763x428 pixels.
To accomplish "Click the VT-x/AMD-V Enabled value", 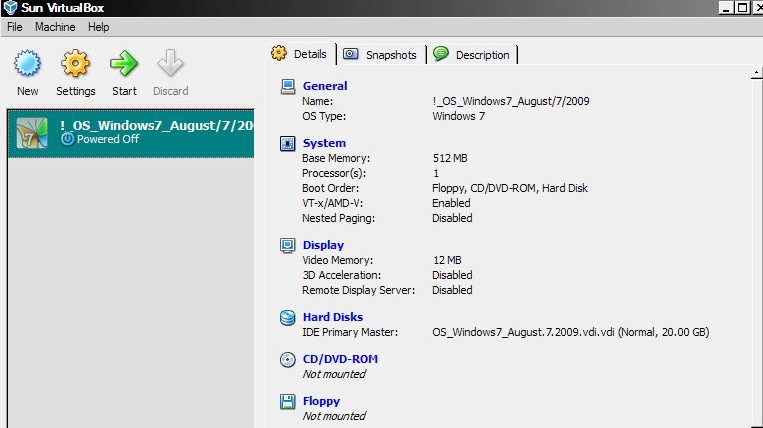I will click(x=451, y=203).
